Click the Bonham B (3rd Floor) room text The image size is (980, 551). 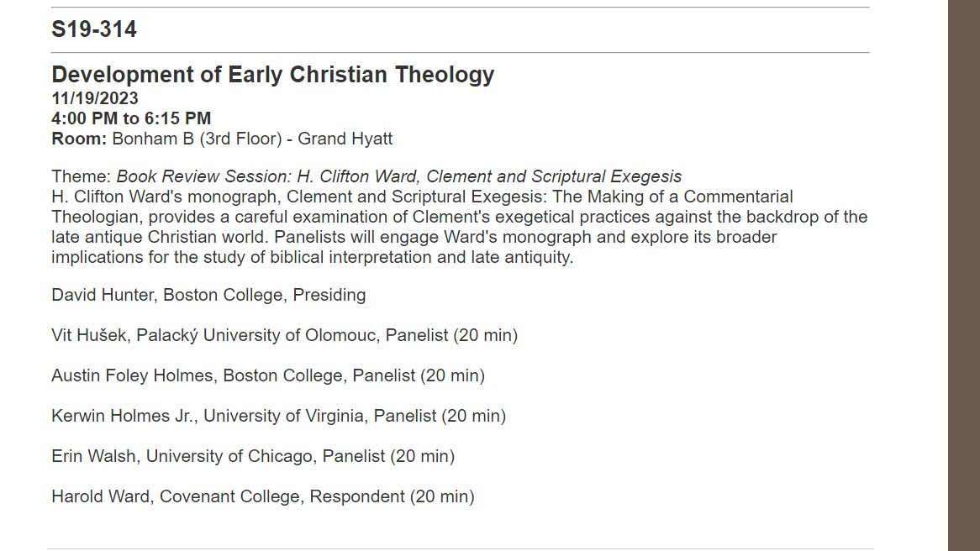pos(195,139)
